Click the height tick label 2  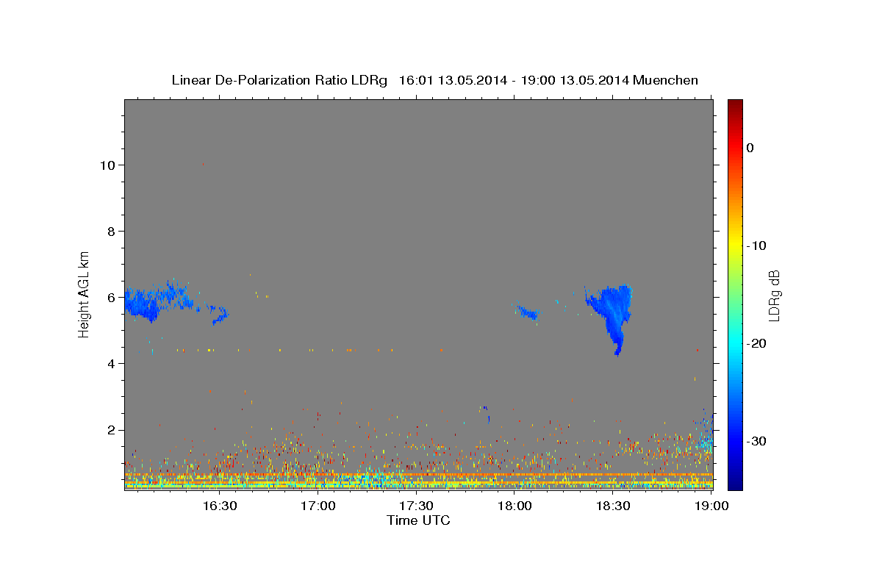(110, 430)
